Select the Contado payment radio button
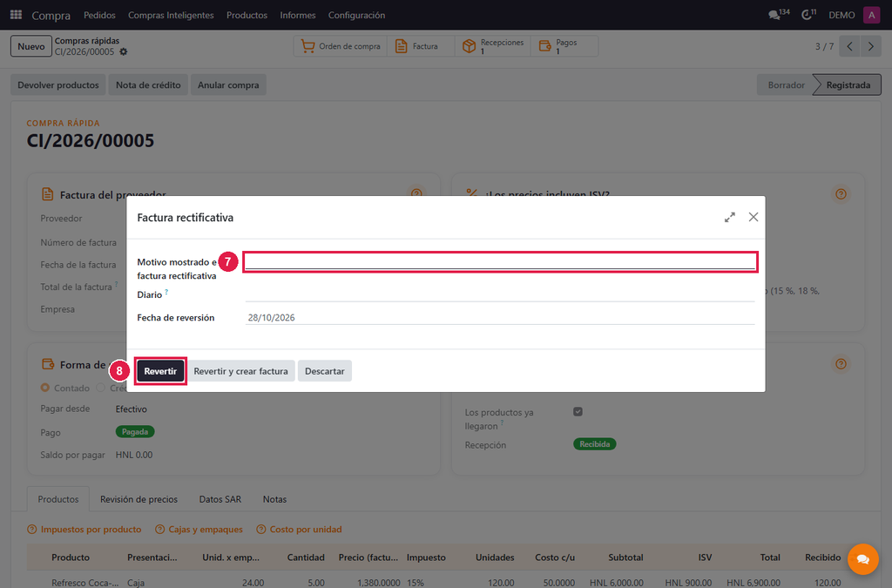The image size is (892, 588). coord(45,388)
